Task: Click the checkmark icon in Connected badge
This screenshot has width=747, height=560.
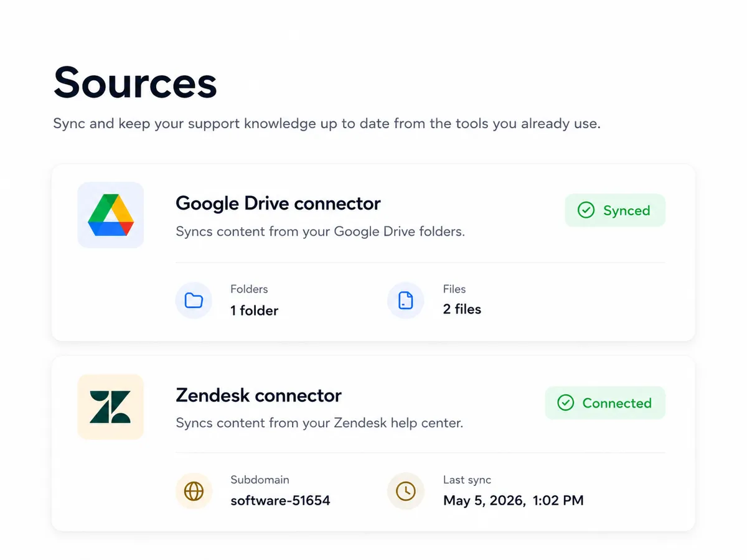Action: pos(565,403)
